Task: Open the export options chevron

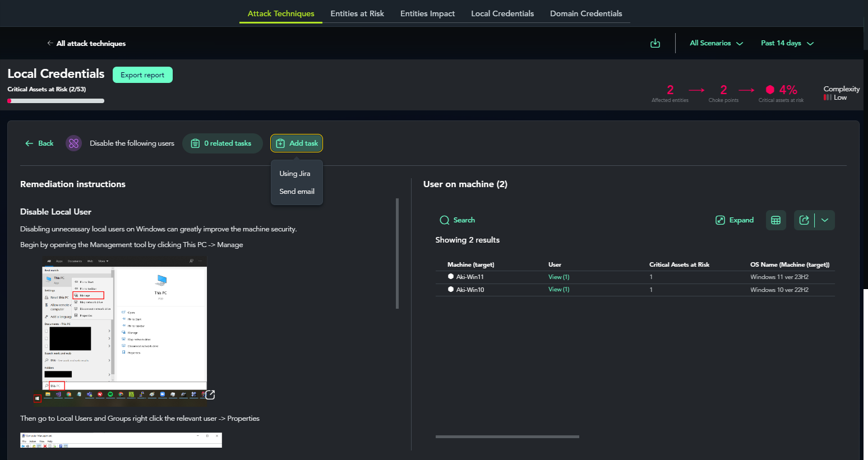Action: pyautogui.click(x=825, y=220)
